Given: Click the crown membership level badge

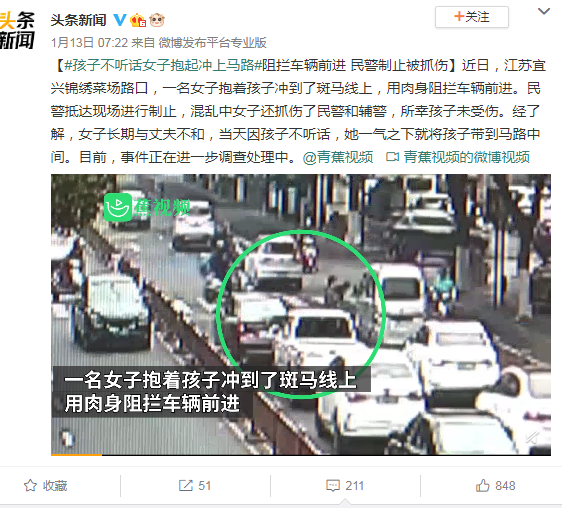Looking at the screenshot, I should click(x=138, y=20).
